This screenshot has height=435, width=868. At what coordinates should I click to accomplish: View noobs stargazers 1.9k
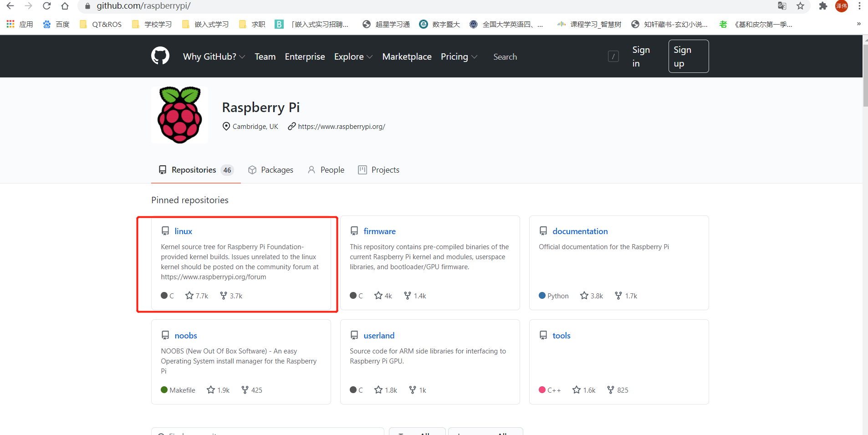pos(218,390)
